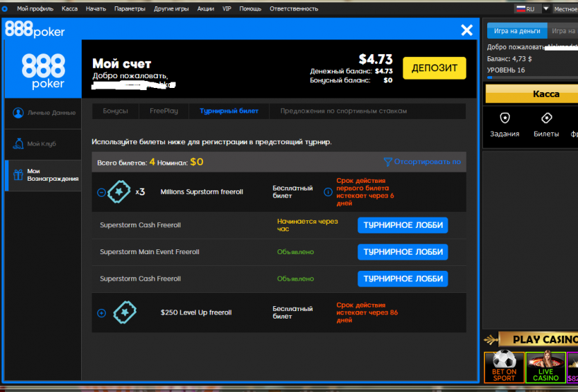Select the Турнирный билет tab
Viewport: 578px width, 392px height.
point(229,111)
